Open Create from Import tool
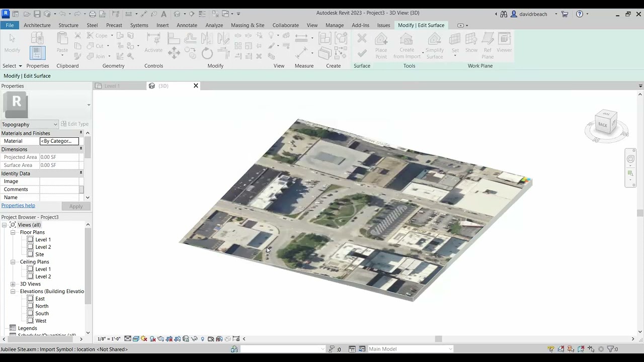This screenshot has height=362, width=644. [407, 46]
